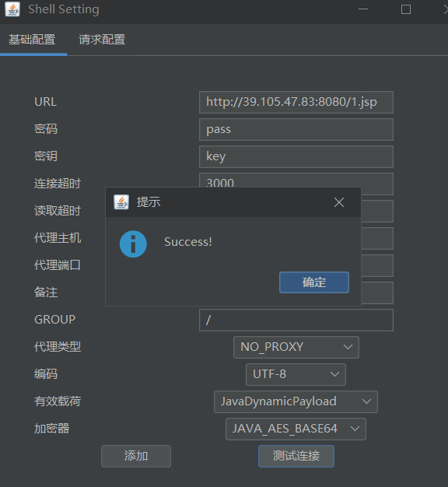Screen dimensions: 448x487
Task: Click the GROUP field containing a slash
Action: (x=296, y=320)
